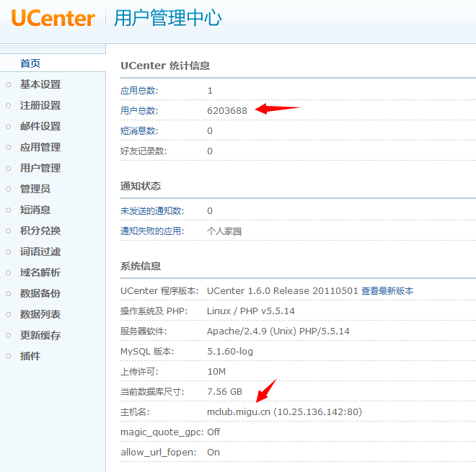Open 数据列表 in sidebar

tap(40, 314)
